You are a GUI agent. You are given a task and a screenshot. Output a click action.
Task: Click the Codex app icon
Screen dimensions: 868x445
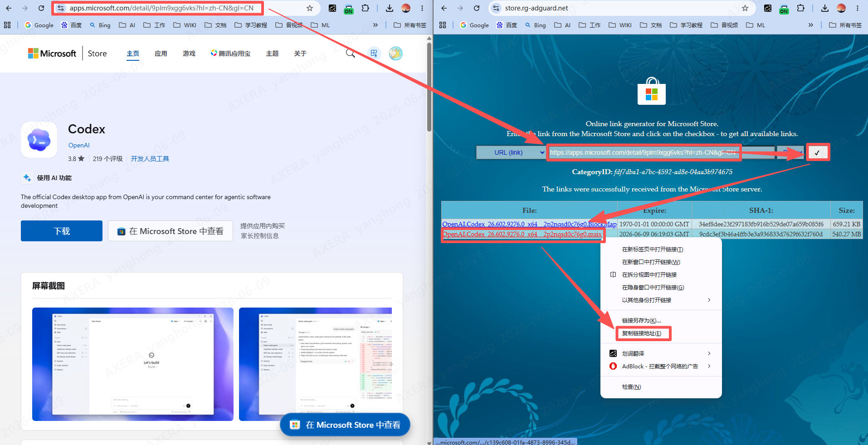coord(39,140)
